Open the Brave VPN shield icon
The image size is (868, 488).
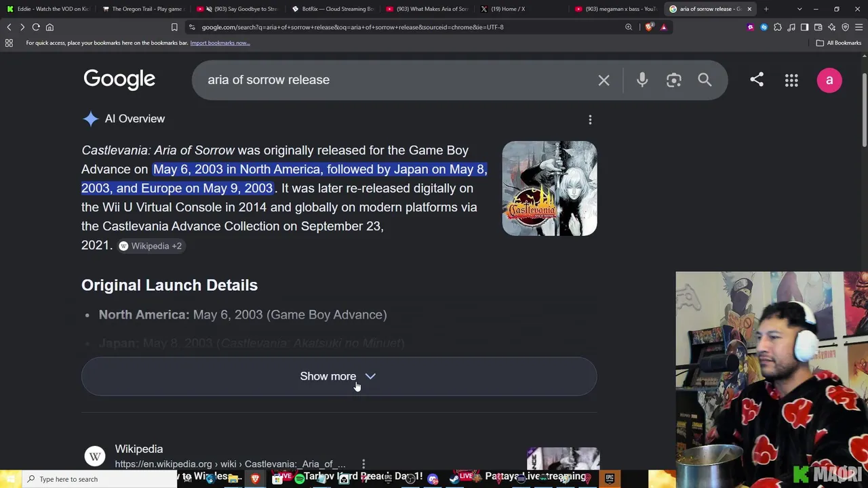point(845,27)
